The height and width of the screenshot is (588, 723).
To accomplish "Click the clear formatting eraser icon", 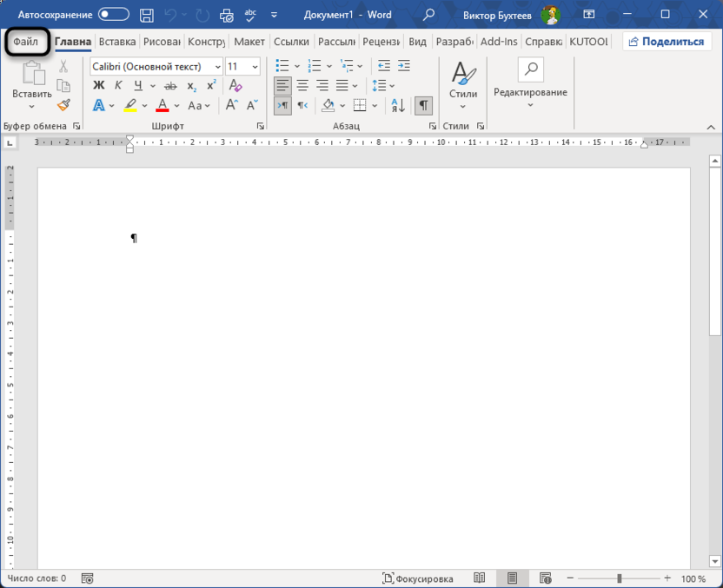I will (235, 85).
